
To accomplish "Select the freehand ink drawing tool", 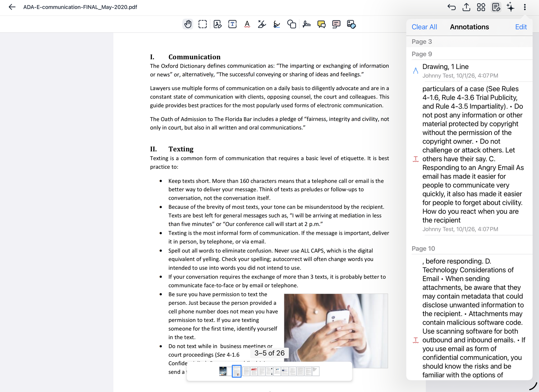I will click(277, 24).
